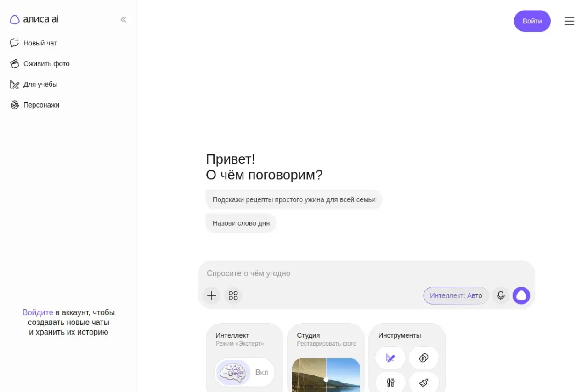Click the Войти button
This screenshot has width=588, height=392.
pos(532,21)
